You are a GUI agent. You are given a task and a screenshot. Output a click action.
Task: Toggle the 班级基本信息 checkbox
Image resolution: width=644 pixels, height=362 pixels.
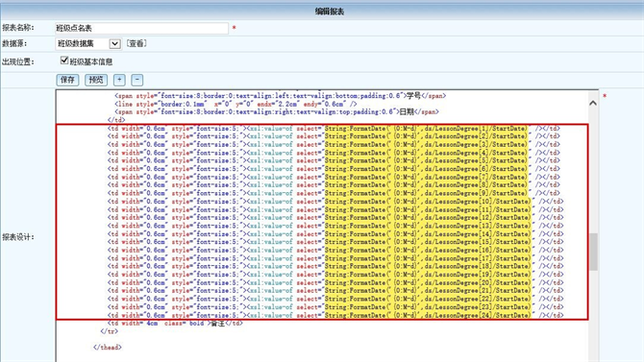point(64,60)
